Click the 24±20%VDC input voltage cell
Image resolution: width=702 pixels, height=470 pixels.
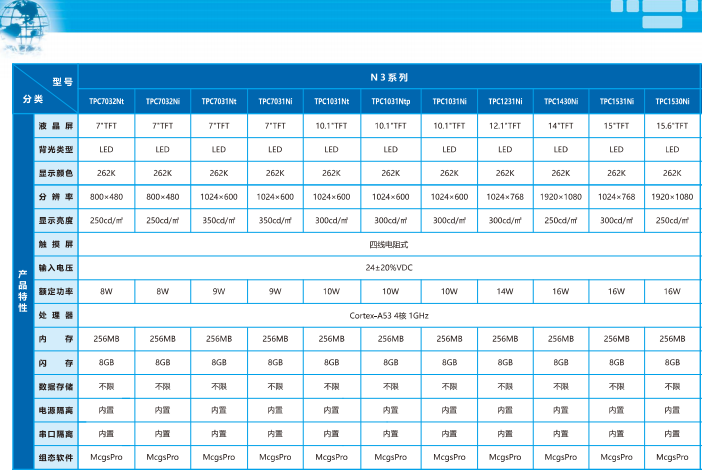tap(389, 268)
